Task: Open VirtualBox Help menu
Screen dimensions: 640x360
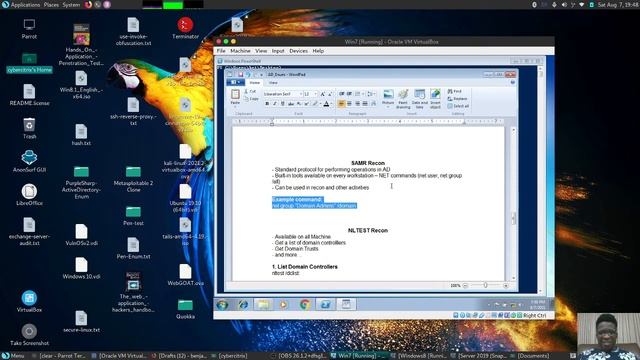Action: (318, 51)
